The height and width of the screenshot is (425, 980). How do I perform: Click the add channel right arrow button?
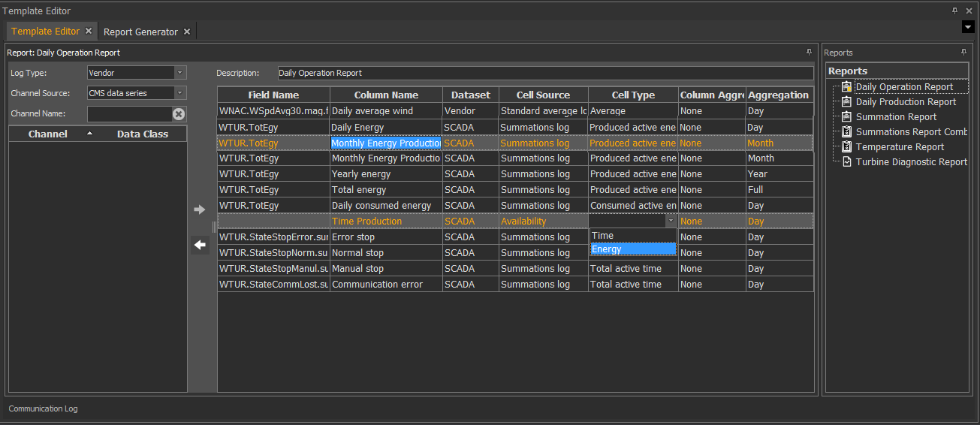[199, 209]
